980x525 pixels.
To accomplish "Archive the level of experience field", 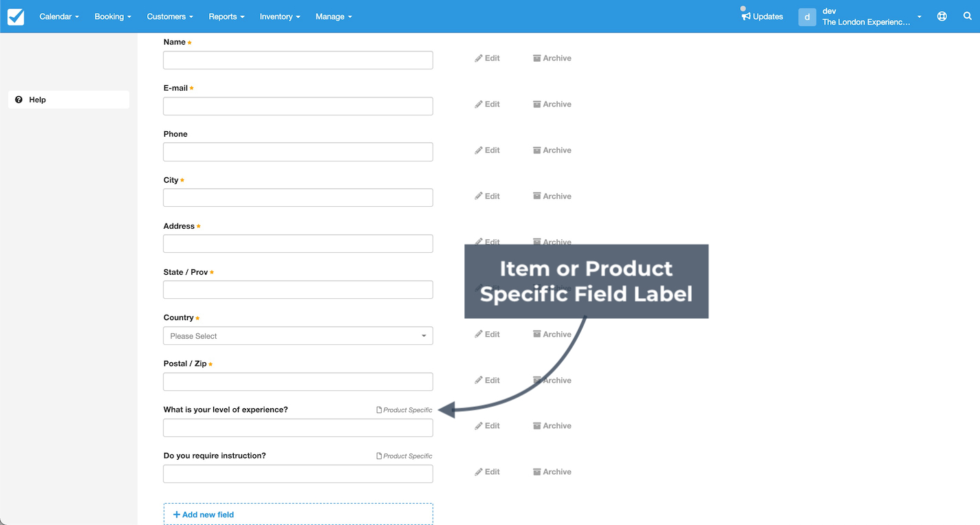I will [x=552, y=426].
